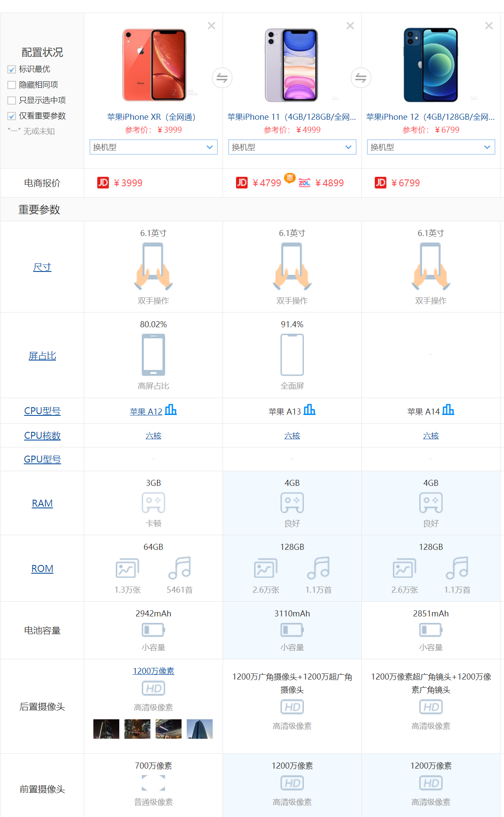The image size is (504, 817).
Task: Open RAM parameter link
Action: pos(42,503)
